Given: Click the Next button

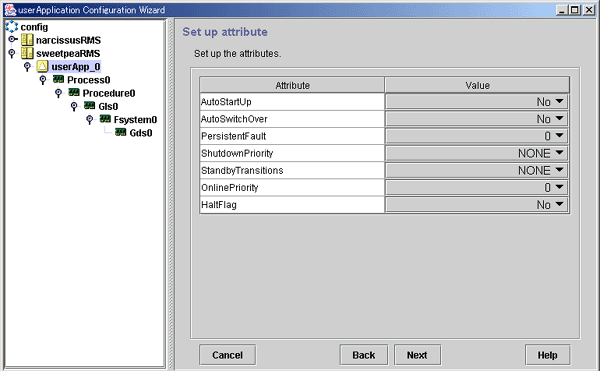Looking at the screenshot, I should pyautogui.click(x=417, y=355).
